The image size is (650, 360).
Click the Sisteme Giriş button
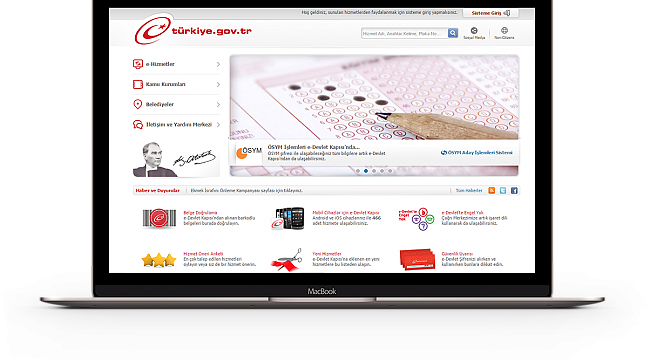(491, 13)
